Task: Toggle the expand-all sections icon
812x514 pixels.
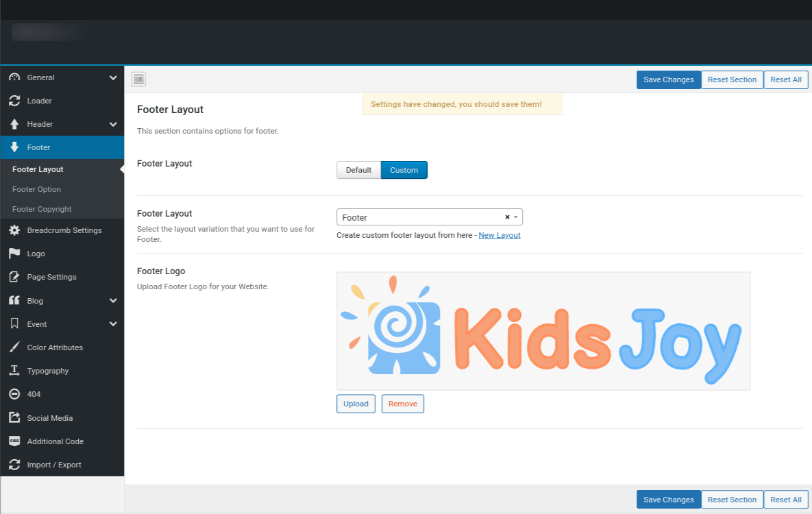Action: point(139,79)
